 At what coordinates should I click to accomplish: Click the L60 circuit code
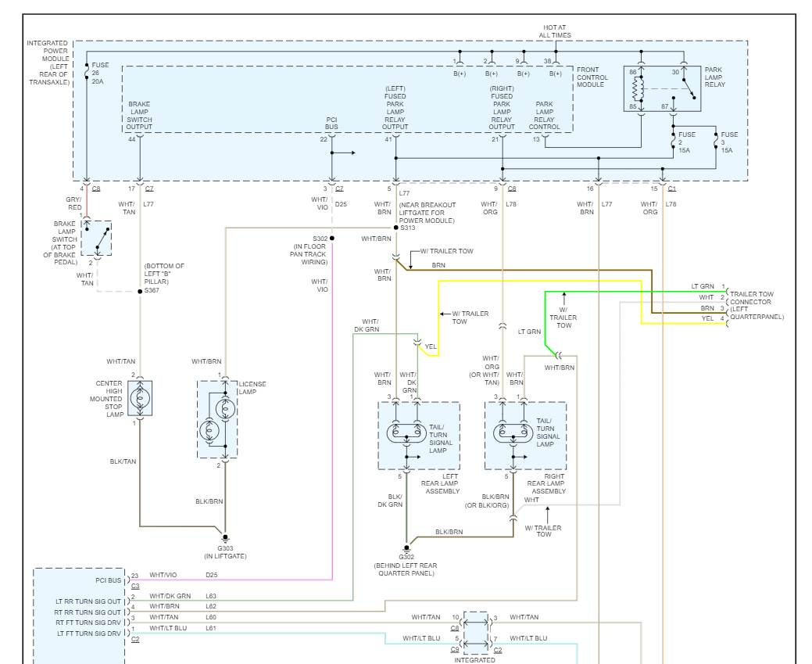click(211, 618)
